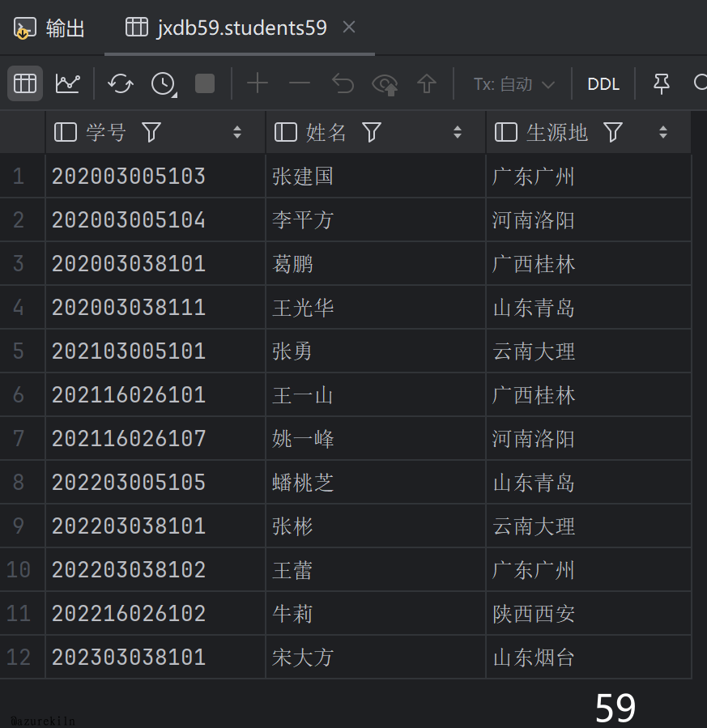Close the jxdb59.students59 tab
Viewport: 707px width, 728px height.
coord(349,28)
